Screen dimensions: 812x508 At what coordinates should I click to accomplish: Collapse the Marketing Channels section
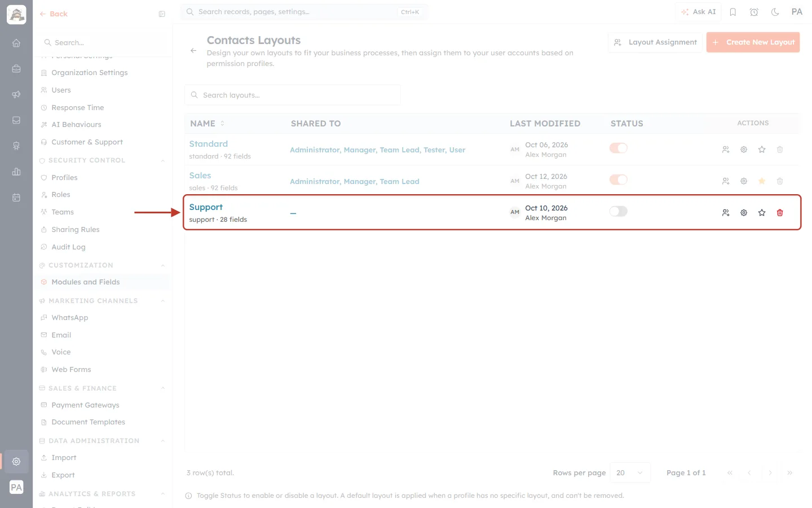(x=163, y=301)
